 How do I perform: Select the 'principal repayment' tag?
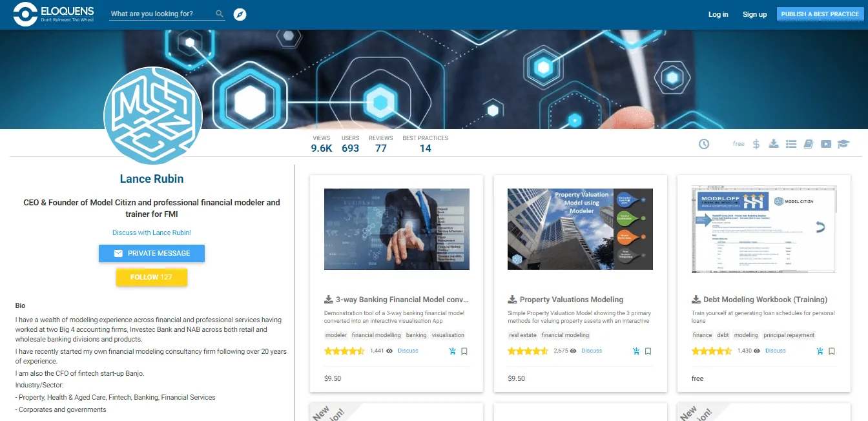789,335
